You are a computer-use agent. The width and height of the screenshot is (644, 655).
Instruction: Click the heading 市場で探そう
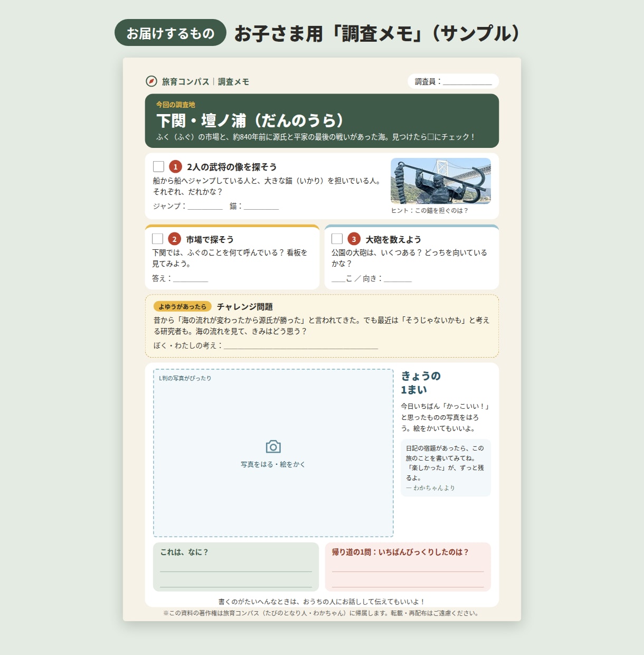[210, 239]
